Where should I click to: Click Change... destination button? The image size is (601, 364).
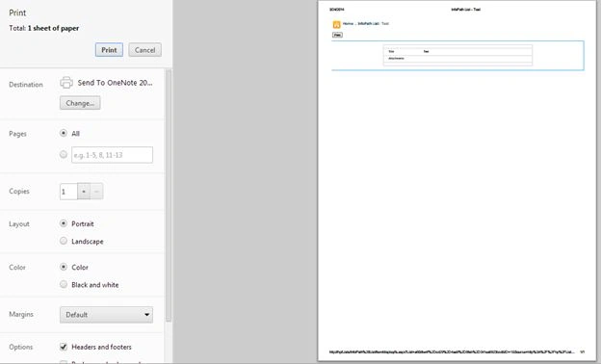point(80,103)
